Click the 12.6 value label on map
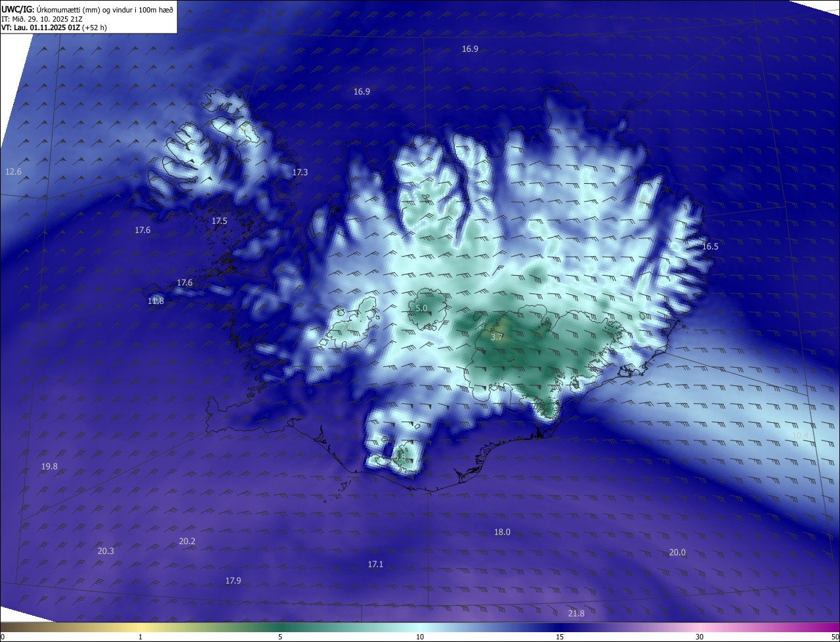Image resolution: width=840 pixels, height=642 pixels. pos(13,172)
